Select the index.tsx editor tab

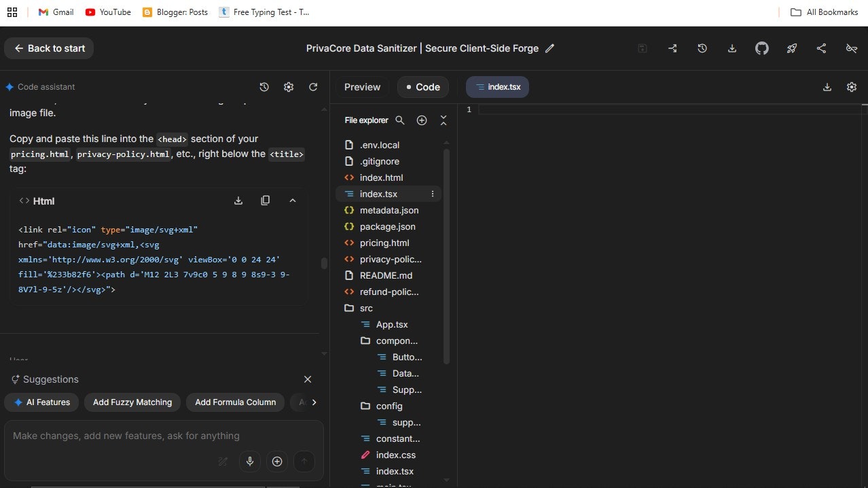tap(497, 87)
